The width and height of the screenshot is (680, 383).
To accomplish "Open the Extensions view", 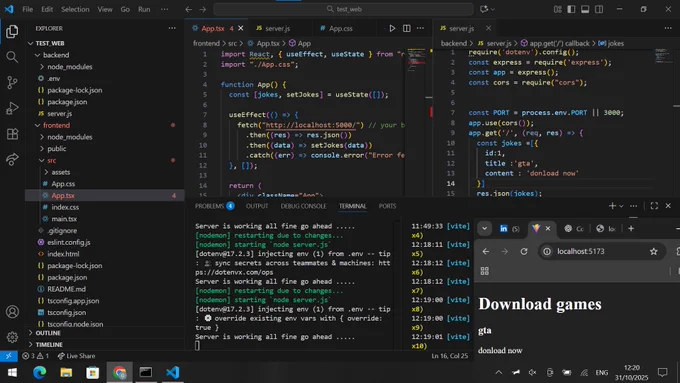I will [12, 134].
